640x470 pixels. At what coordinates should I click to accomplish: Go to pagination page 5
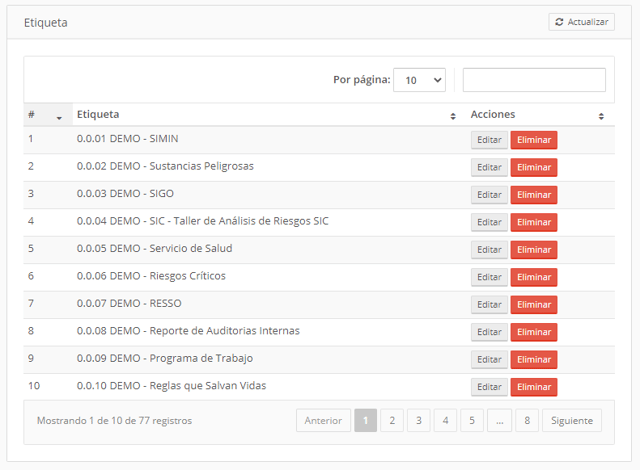coord(472,420)
